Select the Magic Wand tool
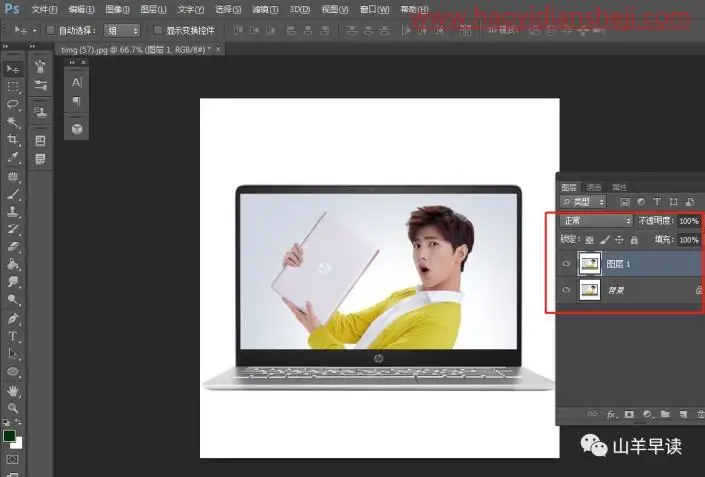The image size is (705, 477). point(13,122)
